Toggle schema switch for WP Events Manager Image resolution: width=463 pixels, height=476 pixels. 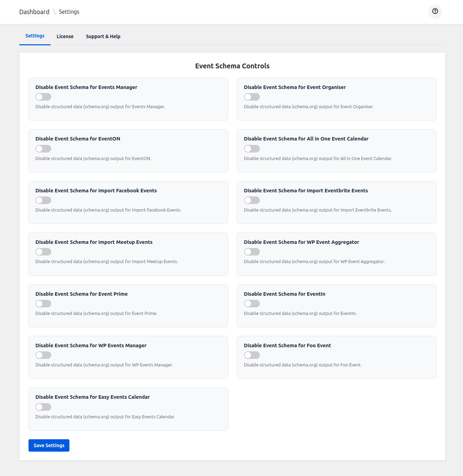pos(43,355)
